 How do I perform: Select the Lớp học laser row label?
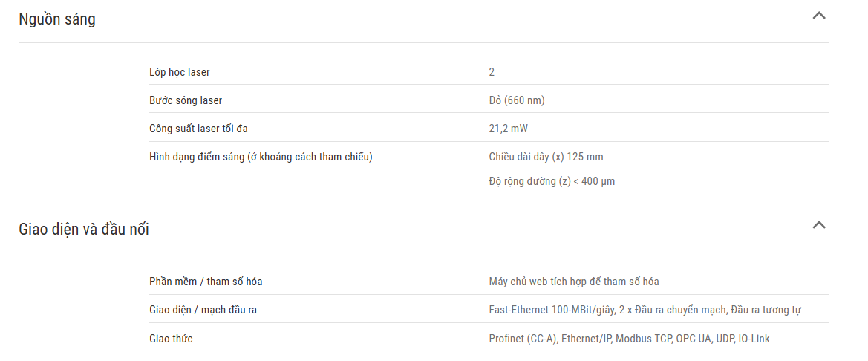[x=180, y=72]
